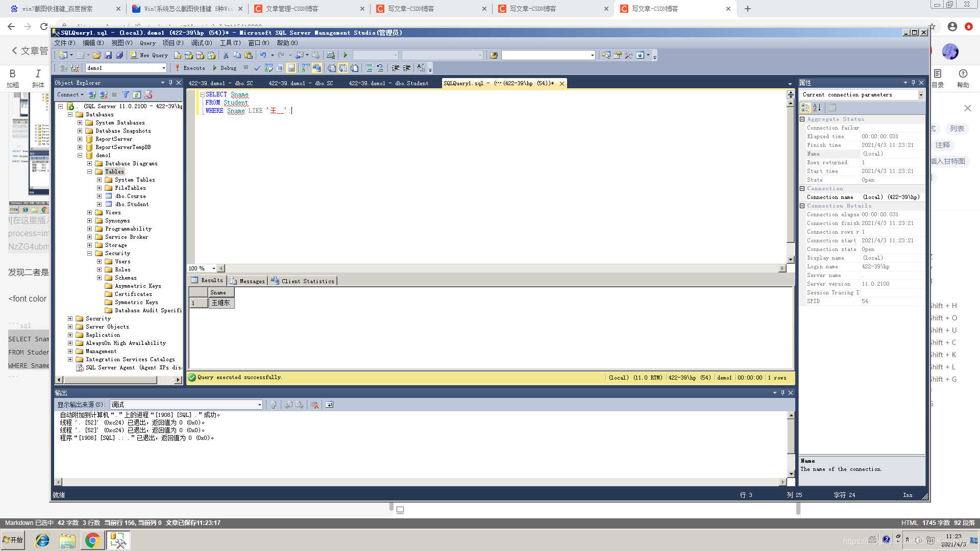Click the Debug button

click(x=225, y=68)
